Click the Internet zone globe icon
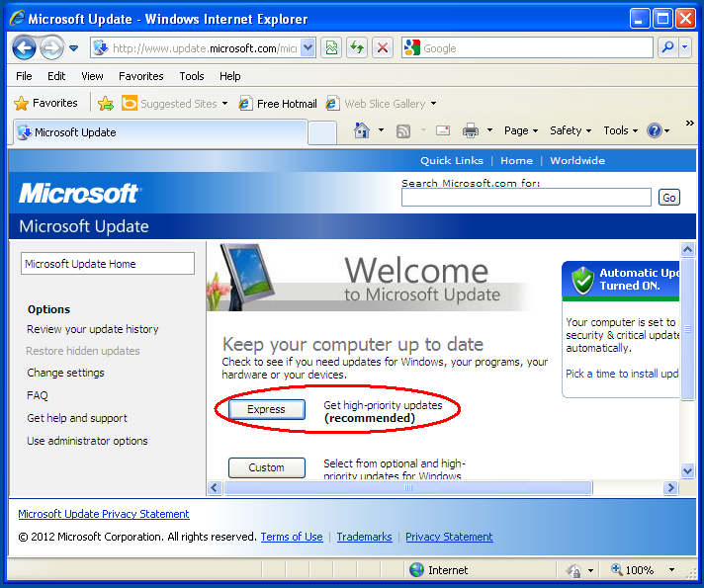The image size is (704, 588). click(x=416, y=569)
